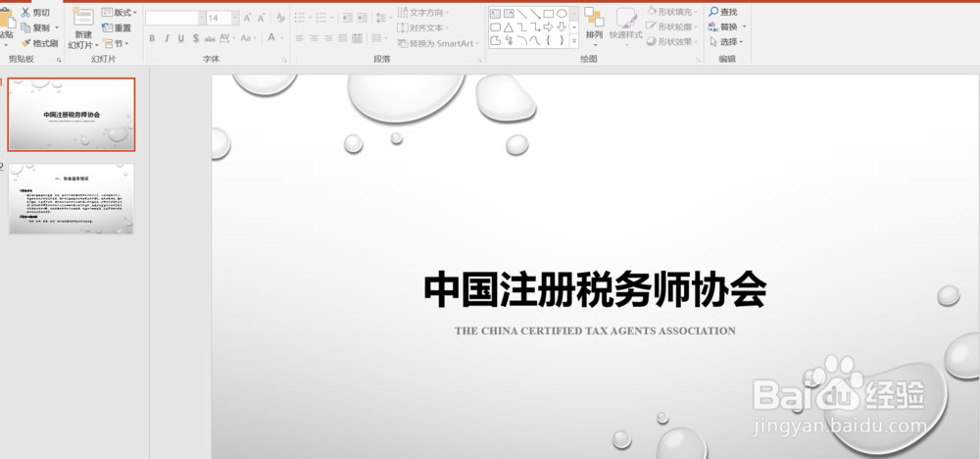Toggle underline formatting

[x=181, y=38]
